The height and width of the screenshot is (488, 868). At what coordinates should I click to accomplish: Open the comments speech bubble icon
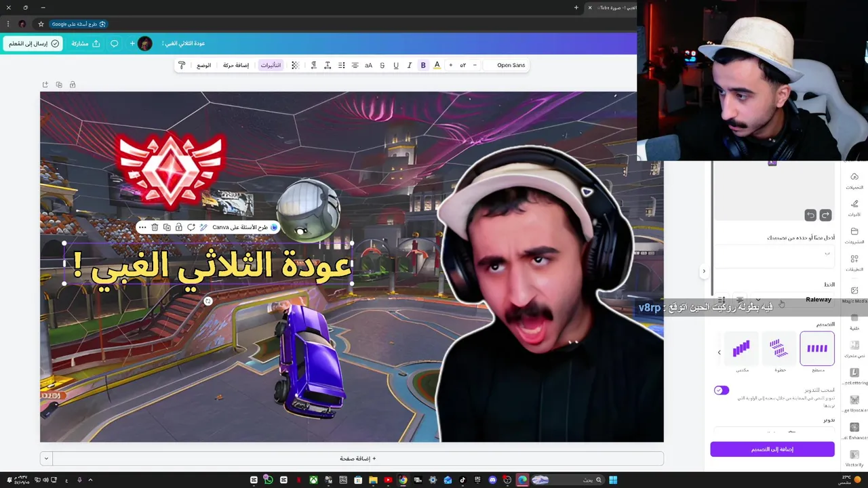pos(114,43)
